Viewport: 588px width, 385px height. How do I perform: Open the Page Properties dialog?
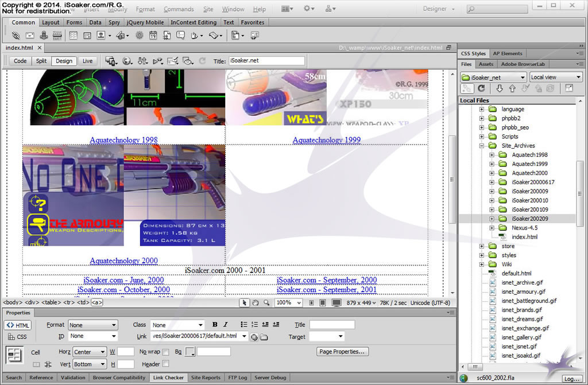342,352
